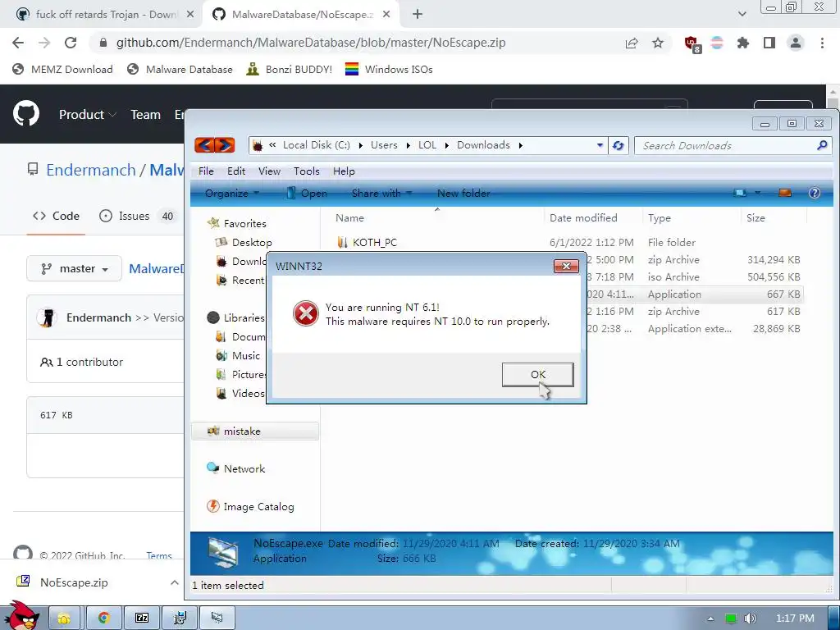The width and height of the screenshot is (840, 630).
Task: Open the File menu in Explorer
Action: pos(206,171)
